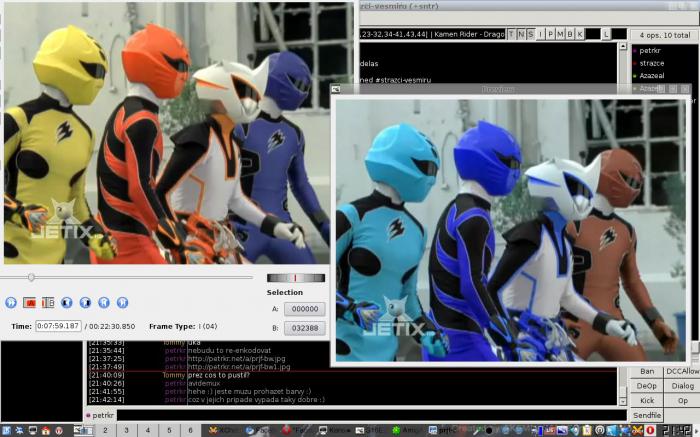
Task: Switch to virtual desktop 3 in the pager
Action: click(x=126, y=430)
